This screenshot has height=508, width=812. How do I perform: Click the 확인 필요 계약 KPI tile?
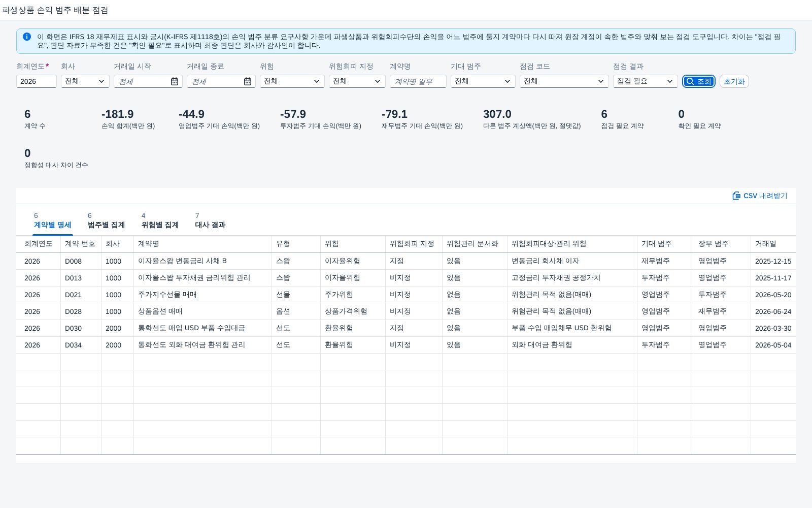click(699, 119)
